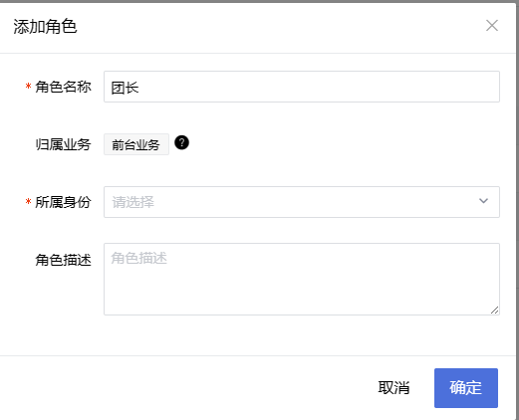Viewport: 519px width, 420px height.
Task: Expand the 所属身份 list using the chevron arrow
Action: [483, 201]
